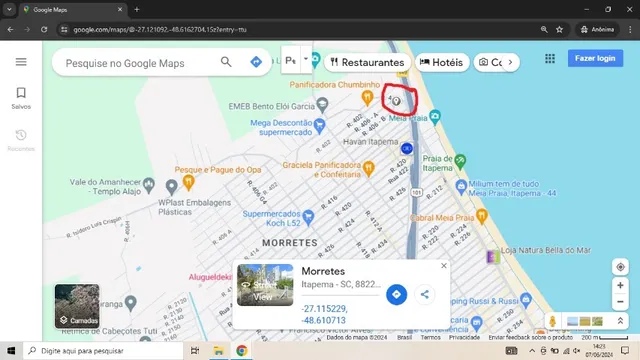Open directions from the search bar
This screenshot has height=360, width=640.
coord(256,62)
